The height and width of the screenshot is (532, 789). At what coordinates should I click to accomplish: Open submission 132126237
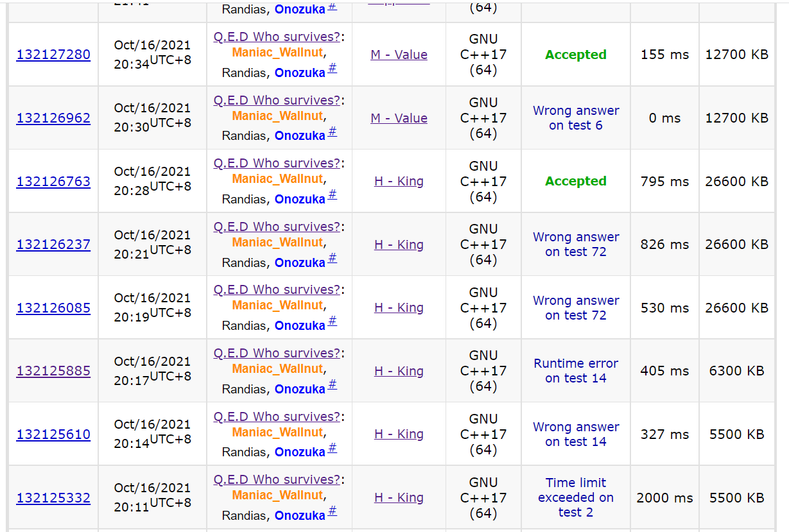coord(53,245)
